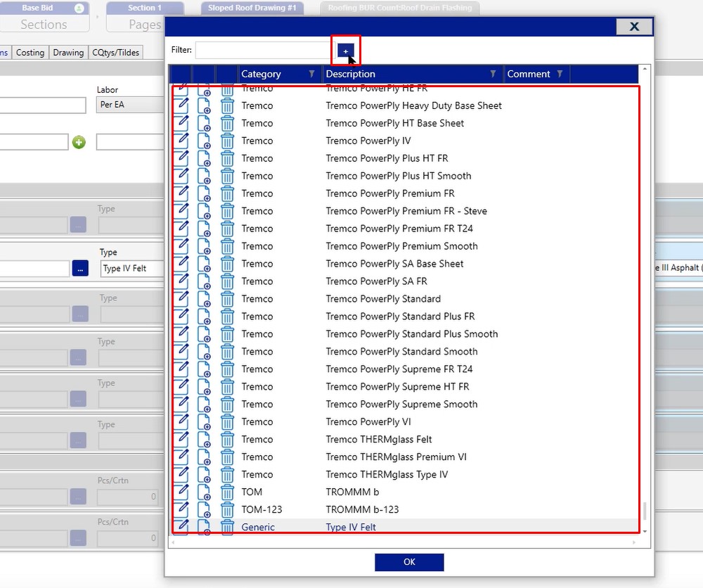Copy the Tremco PowerPly Standard Plus Smooth row
The image size is (703, 588).
point(204,334)
